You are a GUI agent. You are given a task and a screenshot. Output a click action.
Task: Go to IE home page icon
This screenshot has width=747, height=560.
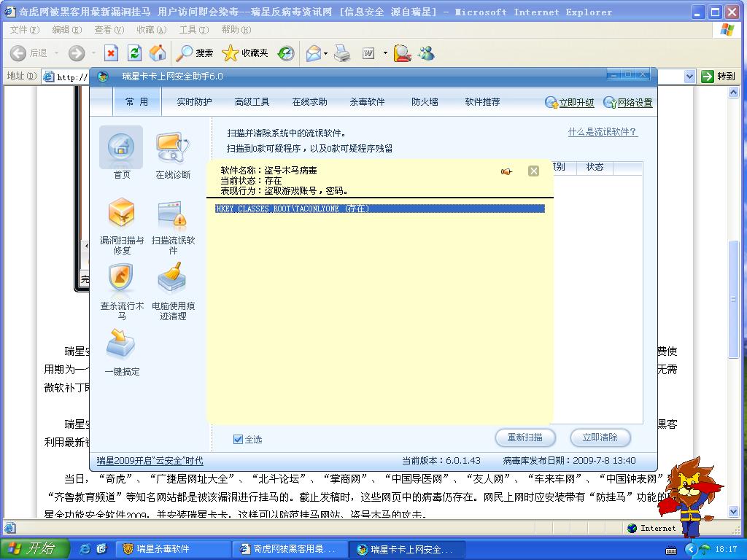click(x=158, y=52)
